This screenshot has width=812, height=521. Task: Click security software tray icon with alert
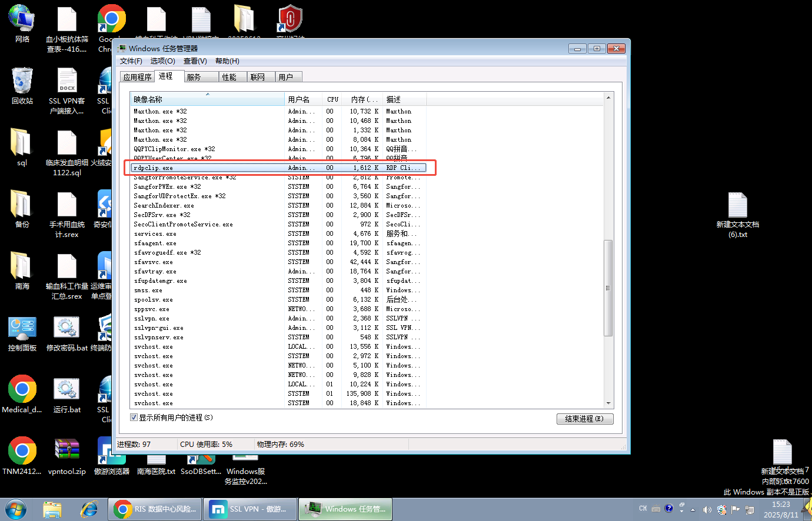[x=721, y=509]
